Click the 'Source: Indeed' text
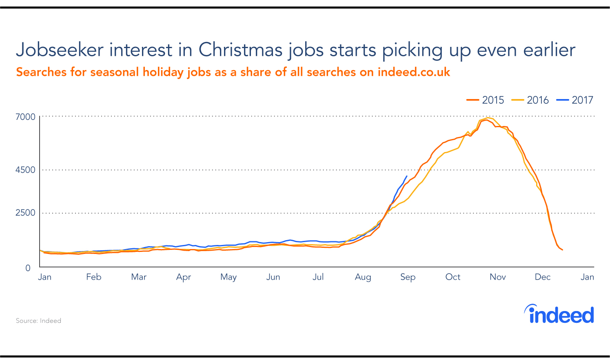The height and width of the screenshot is (364, 610). tap(38, 321)
